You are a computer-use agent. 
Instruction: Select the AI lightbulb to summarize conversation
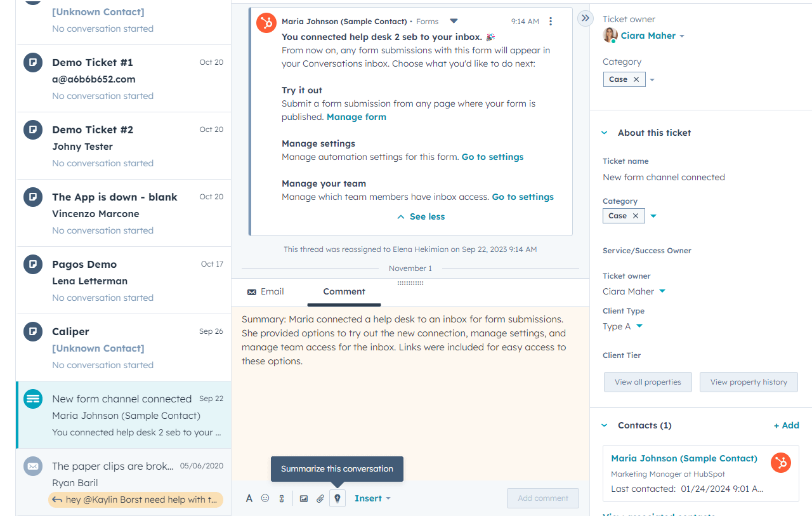click(337, 498)
